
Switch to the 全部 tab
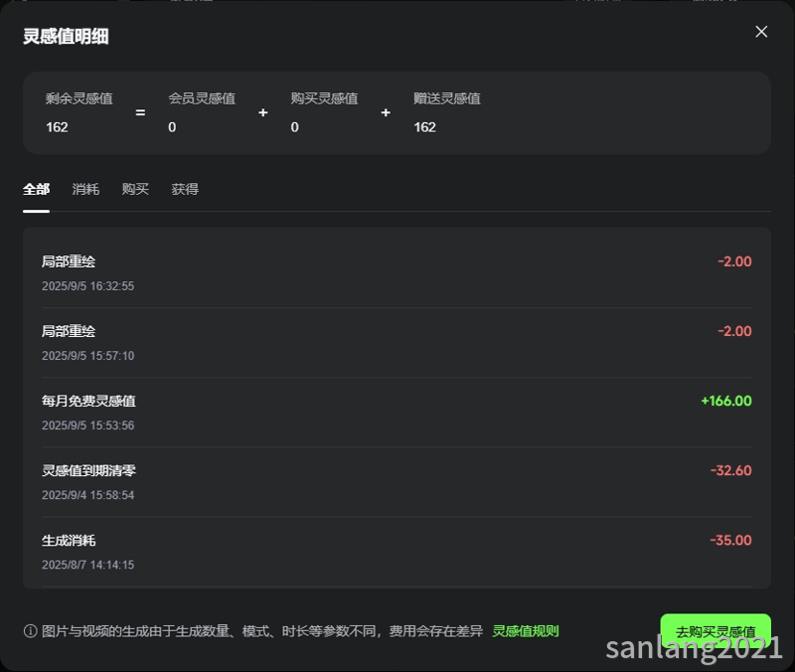[36, 189]
